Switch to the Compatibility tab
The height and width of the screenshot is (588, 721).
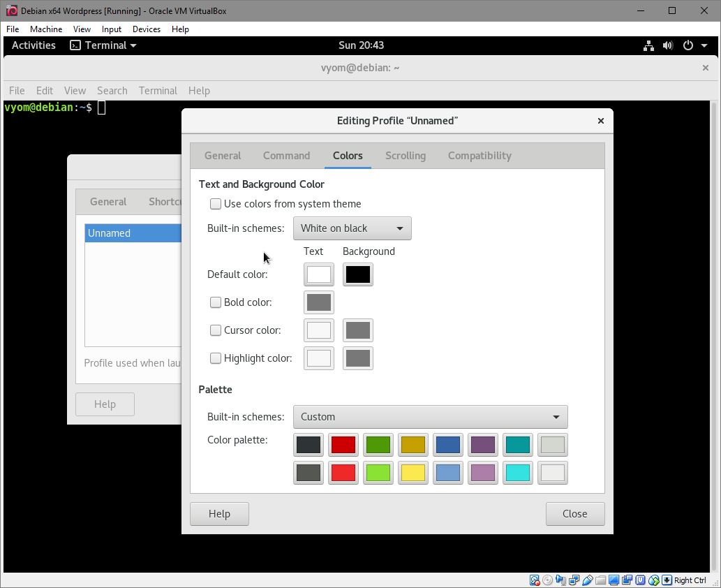click(x=480, y=156)
